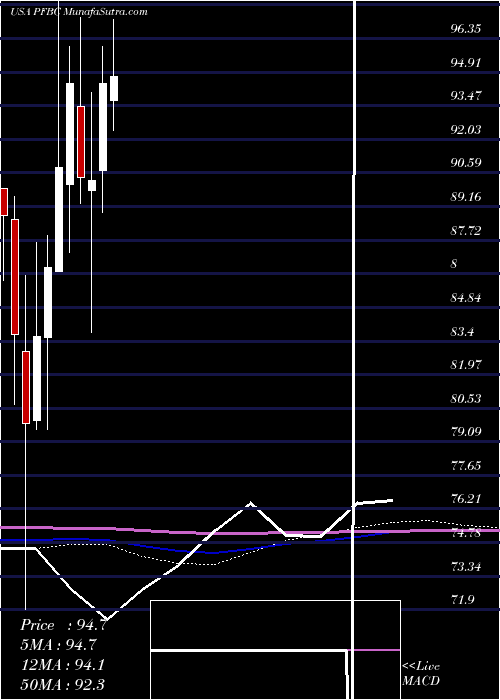Screen dimensions: 500x700
Task: Click the small white candle near 89.7
Action: (92, 186)
